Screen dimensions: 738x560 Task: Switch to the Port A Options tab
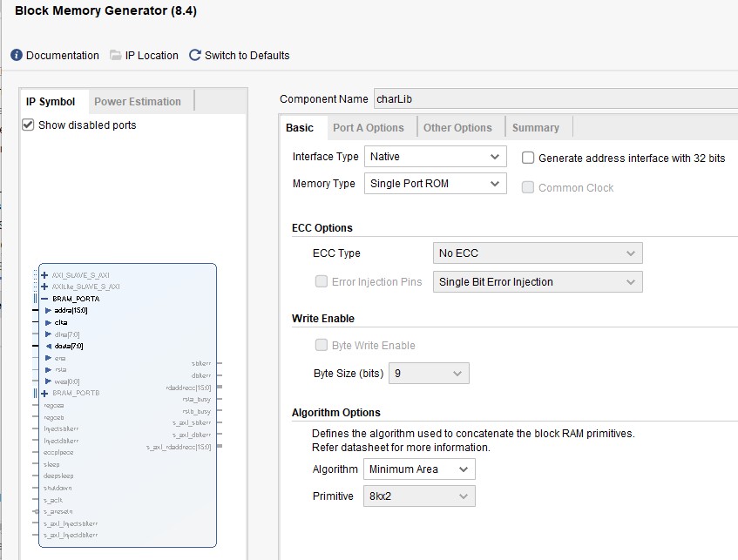pos(368,128)
